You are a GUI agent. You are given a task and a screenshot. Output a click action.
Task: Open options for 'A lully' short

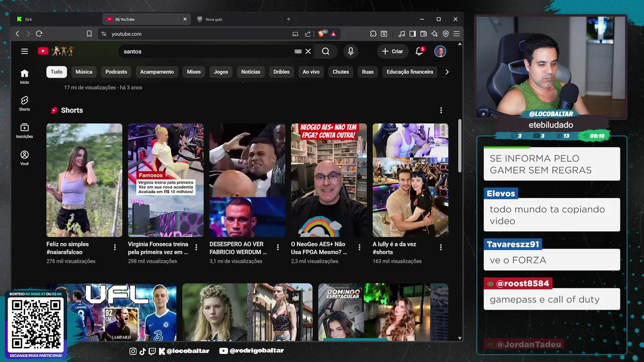441,247
